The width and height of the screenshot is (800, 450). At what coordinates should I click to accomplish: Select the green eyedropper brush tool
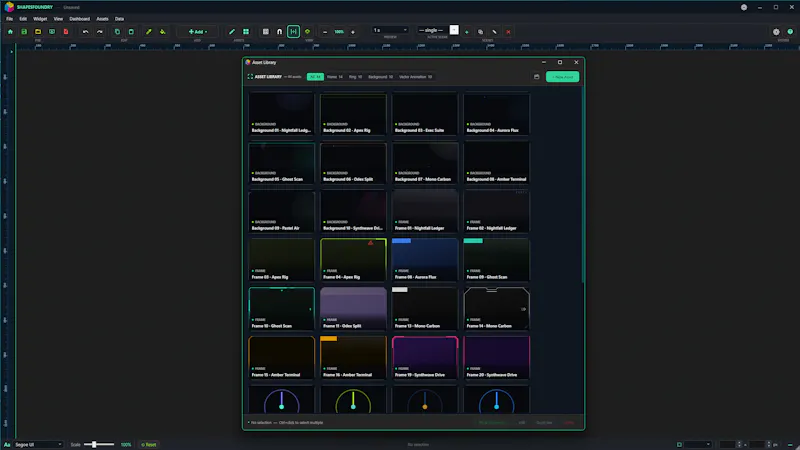click(148, 32)
